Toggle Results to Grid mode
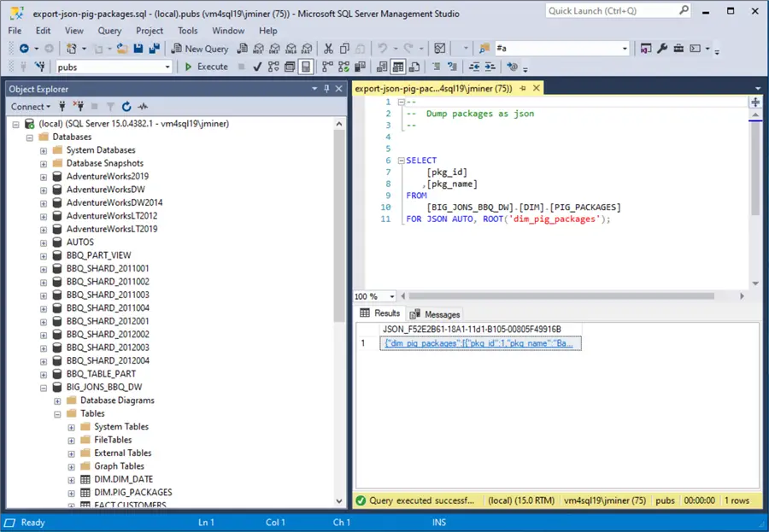Screen dimensions: 769x532 click(x=397, y=67)
